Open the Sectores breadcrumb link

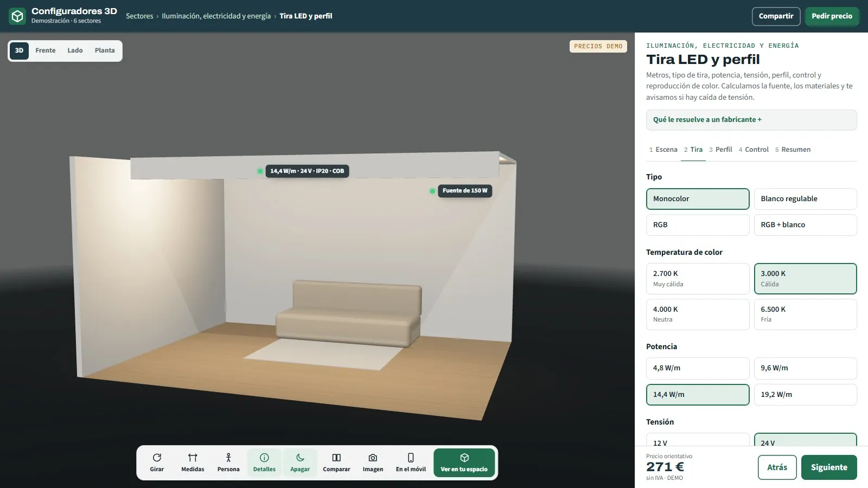[x=139, y=16]
